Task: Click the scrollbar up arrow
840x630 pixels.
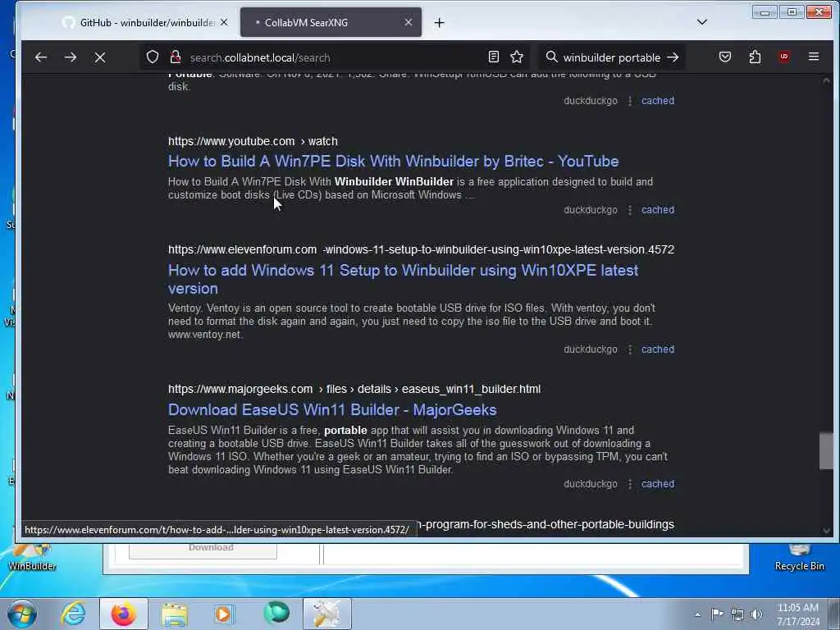Action: (x=825, y=80)
